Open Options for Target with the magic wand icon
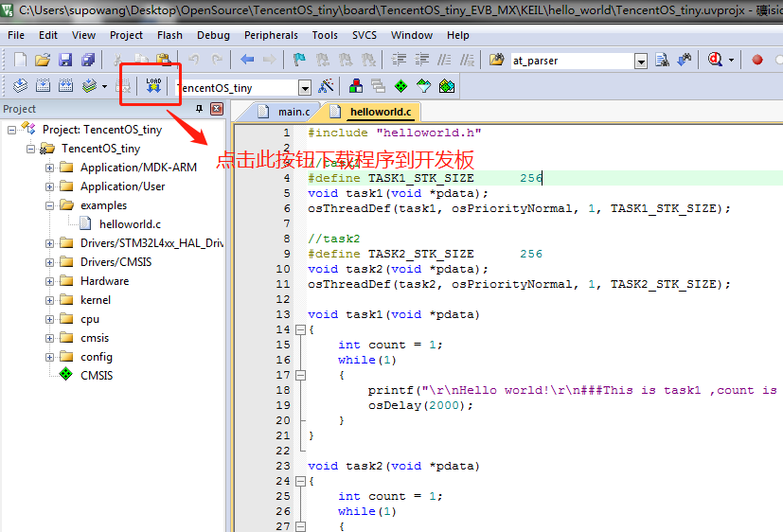The width and height of the screenshot is (783, 532). (326, 86)
